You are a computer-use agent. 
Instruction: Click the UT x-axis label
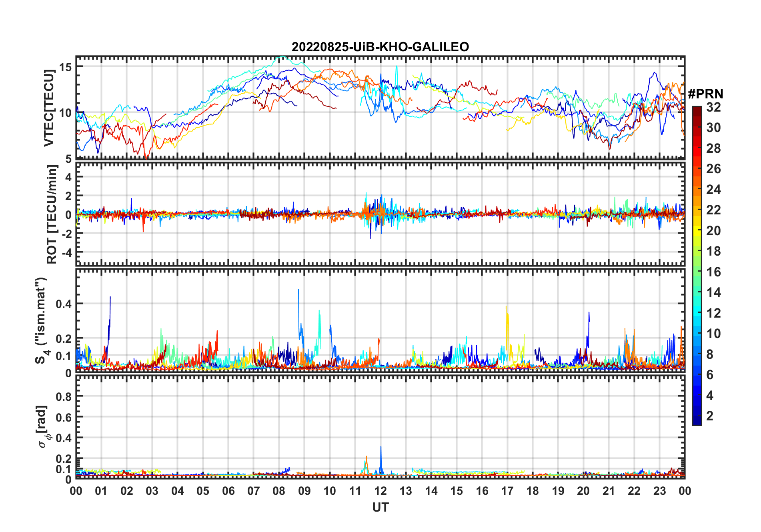pos(380,508)
